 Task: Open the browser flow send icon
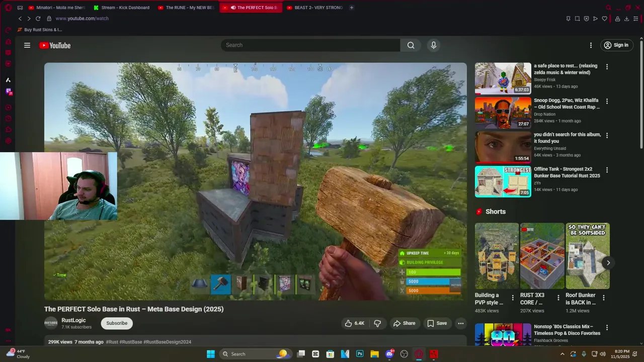tap(595, 19)
